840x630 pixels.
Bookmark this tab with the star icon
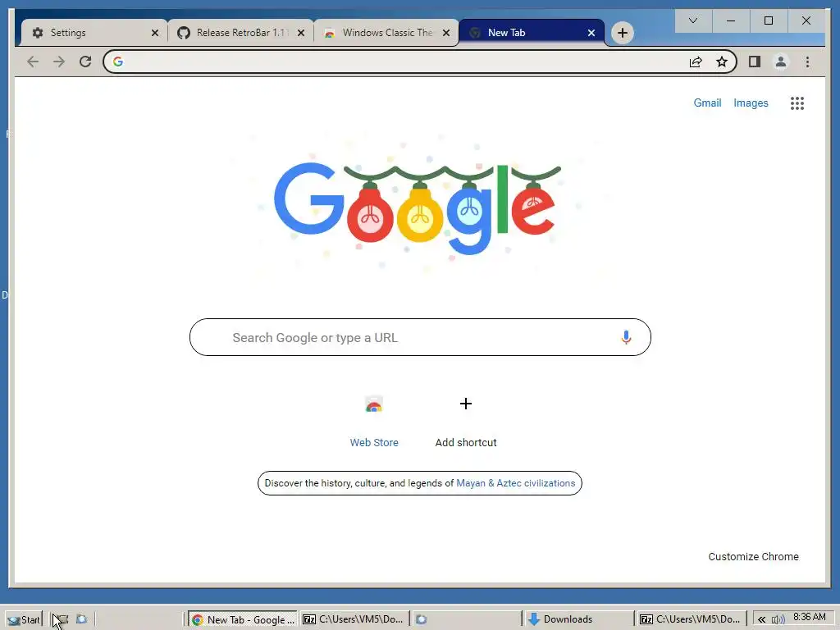pos(722,62)
